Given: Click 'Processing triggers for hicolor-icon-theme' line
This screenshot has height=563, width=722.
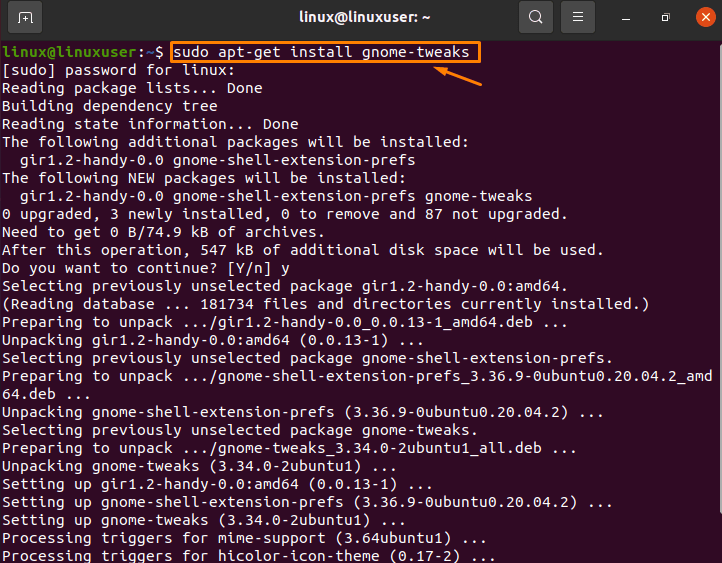Looking at the screenshot, I should click(249, 556).
